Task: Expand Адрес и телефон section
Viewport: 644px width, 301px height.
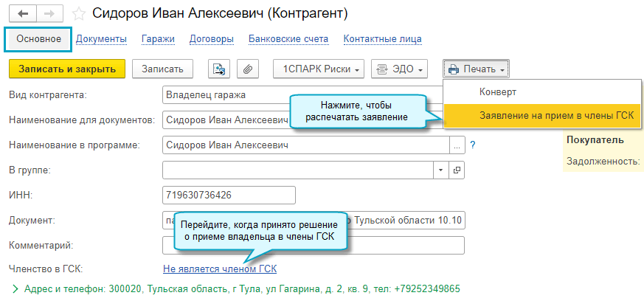Action: [15, 288]
